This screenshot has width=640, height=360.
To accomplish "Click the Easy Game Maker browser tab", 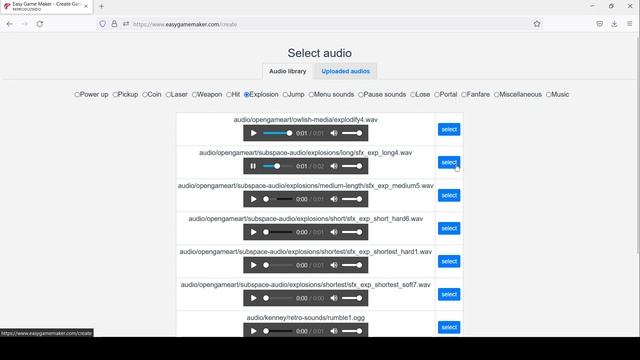I will (x=46, y=6).
